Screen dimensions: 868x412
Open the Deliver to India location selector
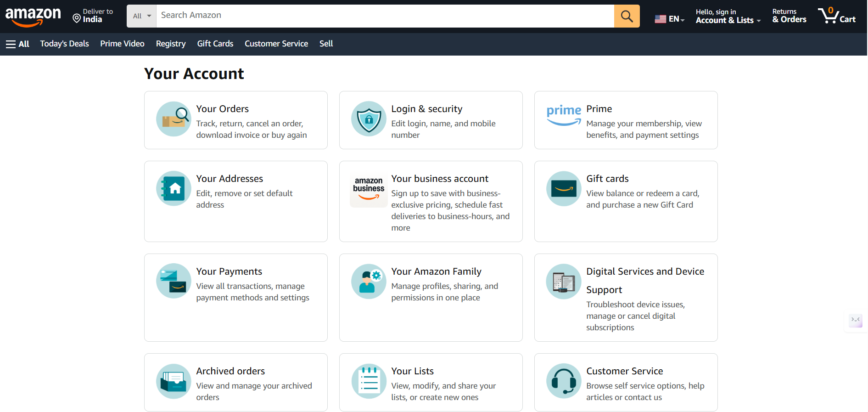93,16
